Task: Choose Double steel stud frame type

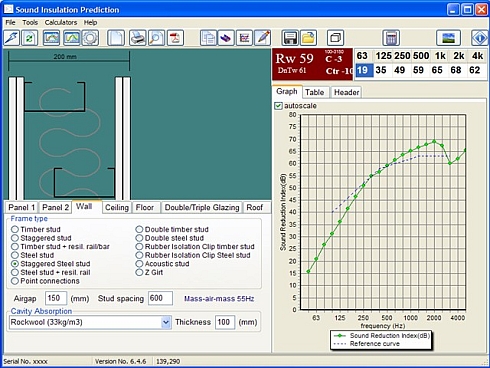Action: (x=139, y=238)
